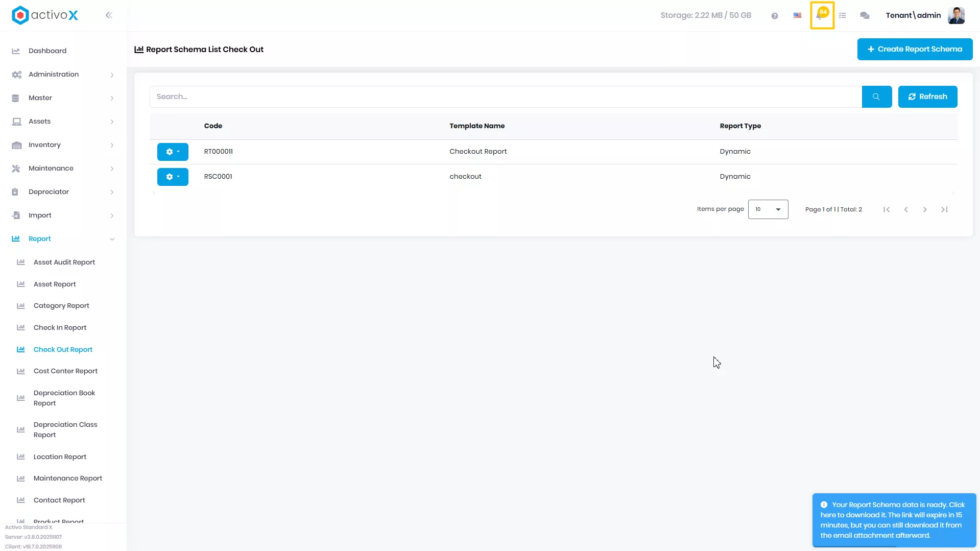Open Depreciation Book Report

tap(64, 398)
